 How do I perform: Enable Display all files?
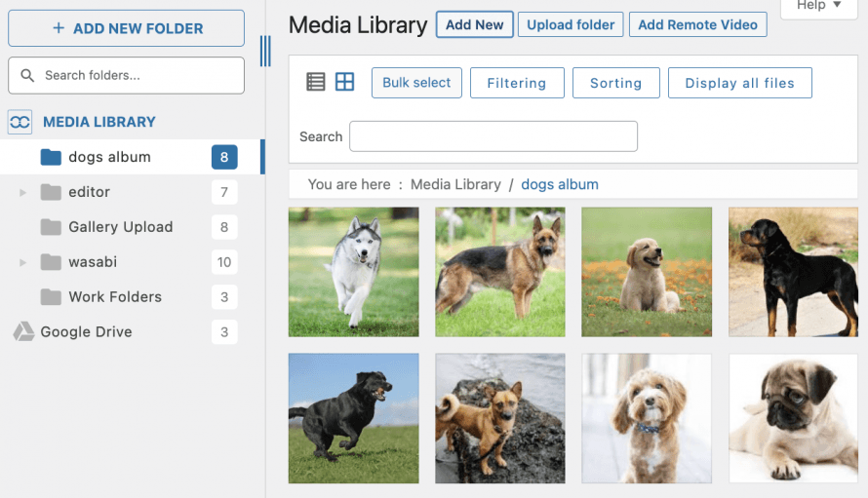coord(739,83)
